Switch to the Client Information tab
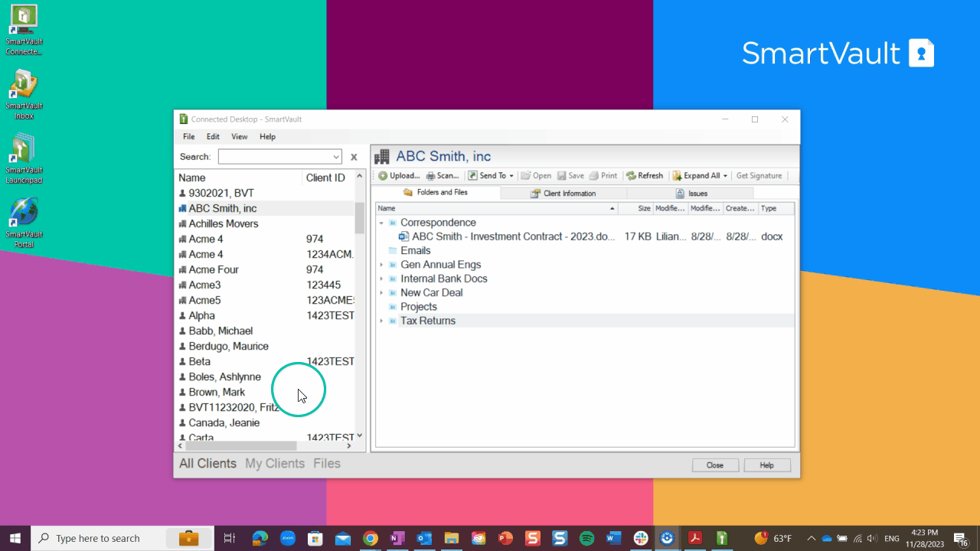 pyautogui.click(x=563, y=194)
